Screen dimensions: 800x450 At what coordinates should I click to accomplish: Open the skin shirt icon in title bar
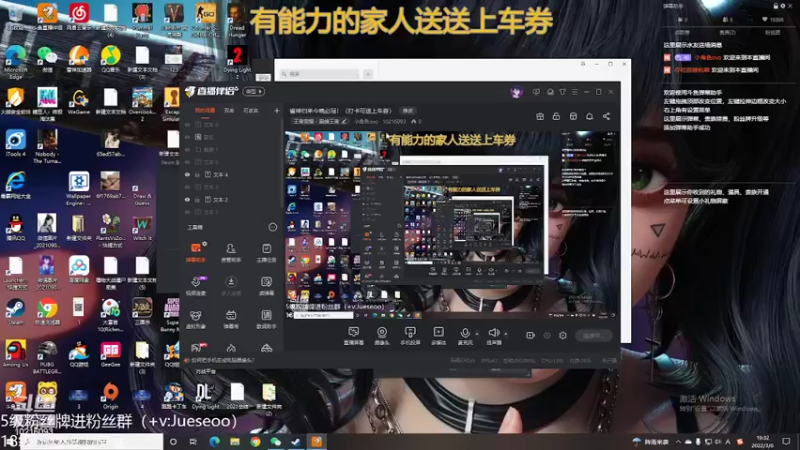(x=562, y=92)
